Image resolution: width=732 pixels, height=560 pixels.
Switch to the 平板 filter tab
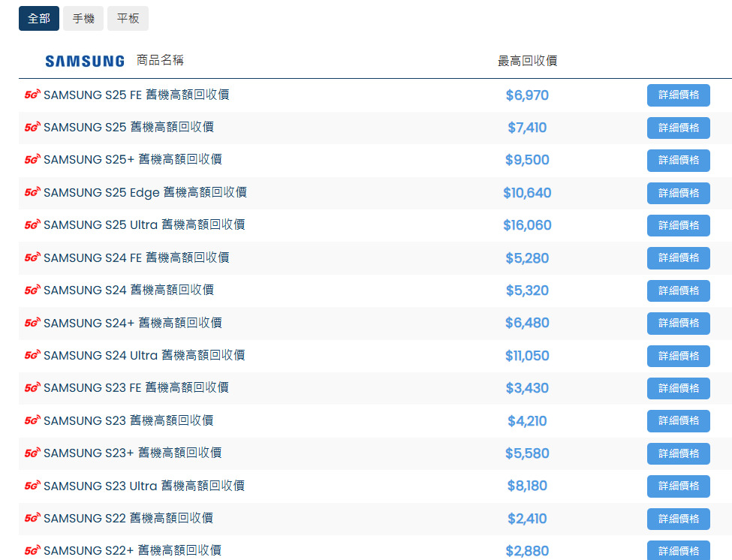[128, 19]
